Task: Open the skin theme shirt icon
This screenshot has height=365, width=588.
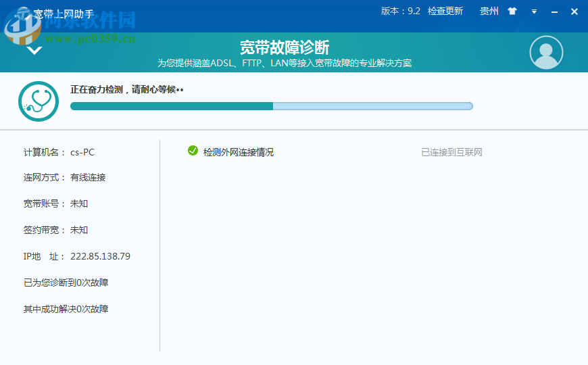Action: click(x=512, y=11)
